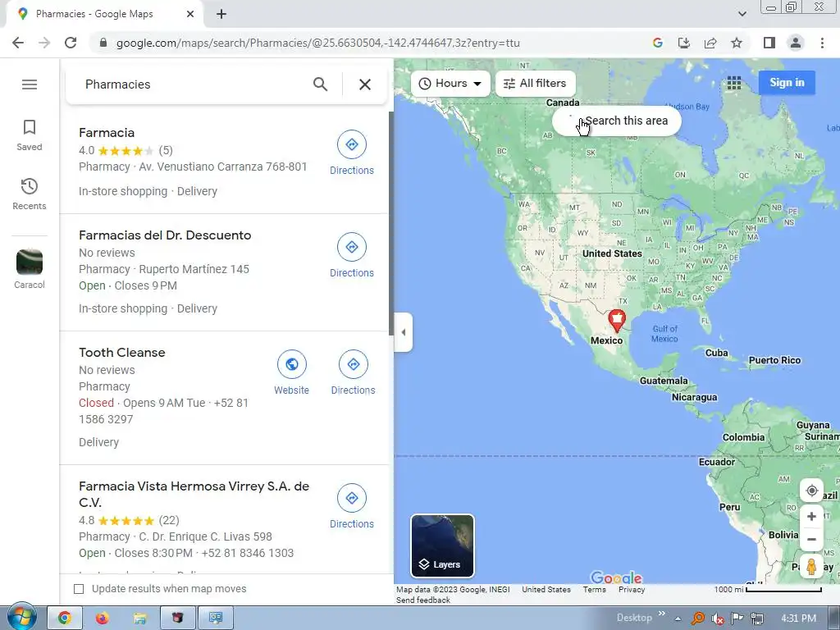The height and width of the screenshot is (630, 840).
Task: Open the tab search dropdown arrow
Action: click(x=742, y=15)
